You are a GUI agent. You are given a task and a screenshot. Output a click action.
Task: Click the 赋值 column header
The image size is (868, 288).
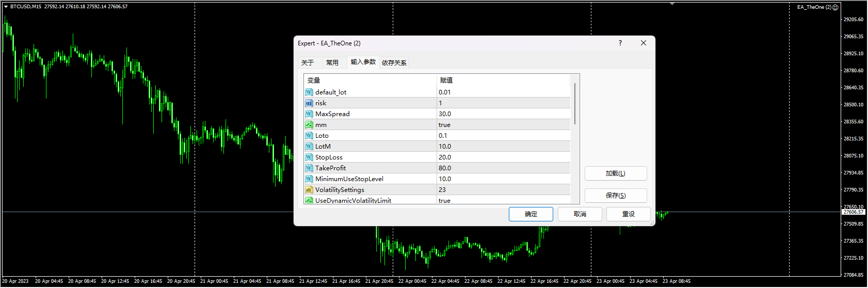[503, 81]
